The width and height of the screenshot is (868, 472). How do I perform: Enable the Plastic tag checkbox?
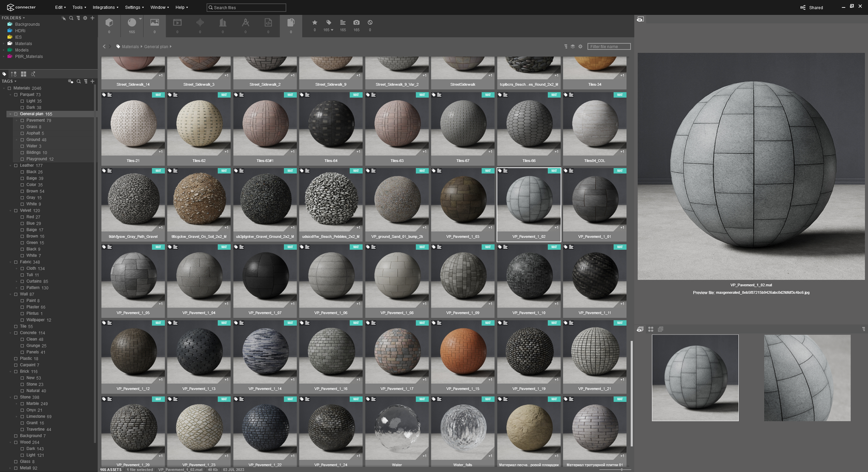click(16, 358)
